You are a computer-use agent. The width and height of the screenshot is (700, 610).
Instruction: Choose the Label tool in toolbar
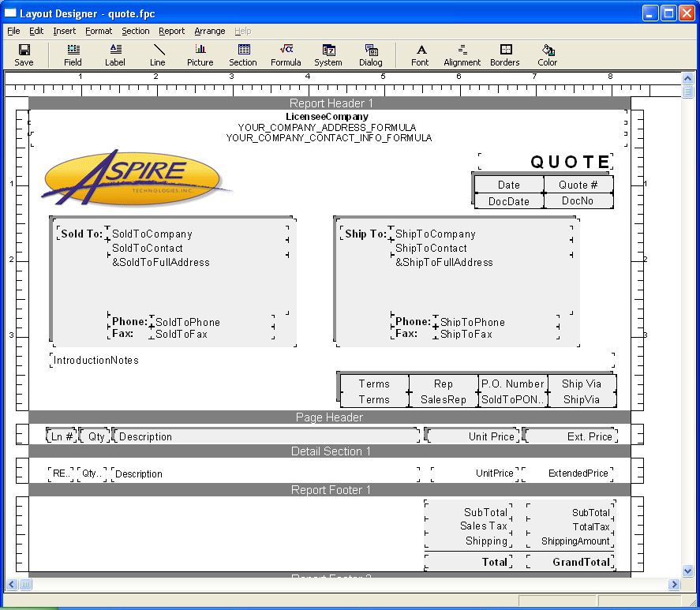[115, 54]
